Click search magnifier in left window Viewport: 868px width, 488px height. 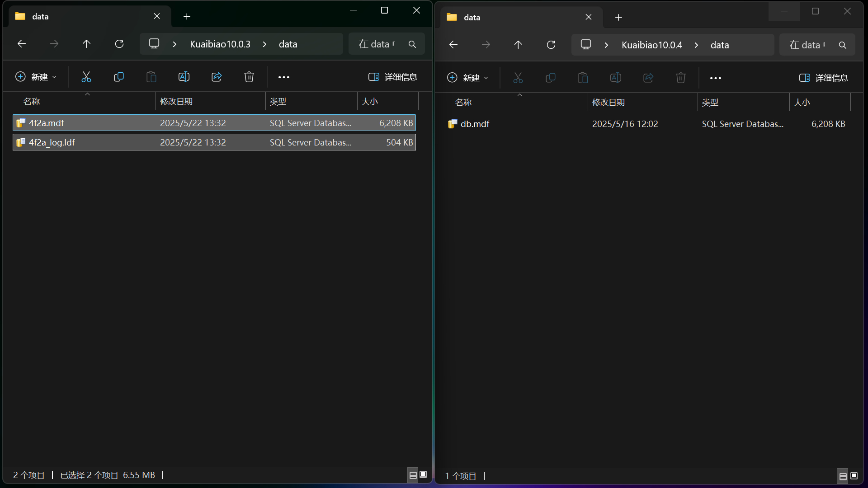pyautogui.click(x=412, y=44)
